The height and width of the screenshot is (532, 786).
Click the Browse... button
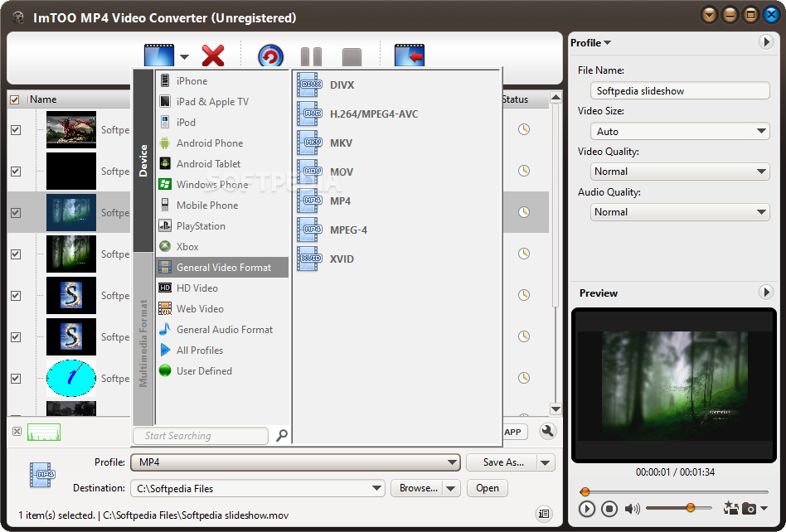[x=418, y=488]
